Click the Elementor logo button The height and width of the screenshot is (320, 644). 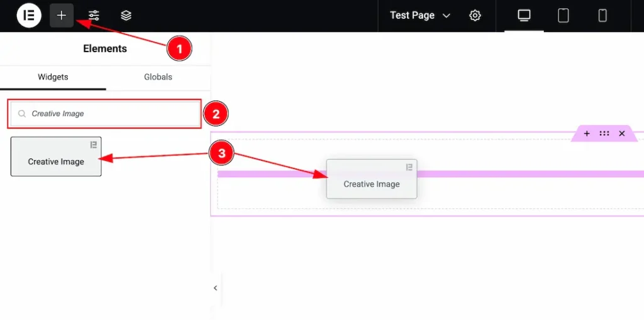click(29, 16)
